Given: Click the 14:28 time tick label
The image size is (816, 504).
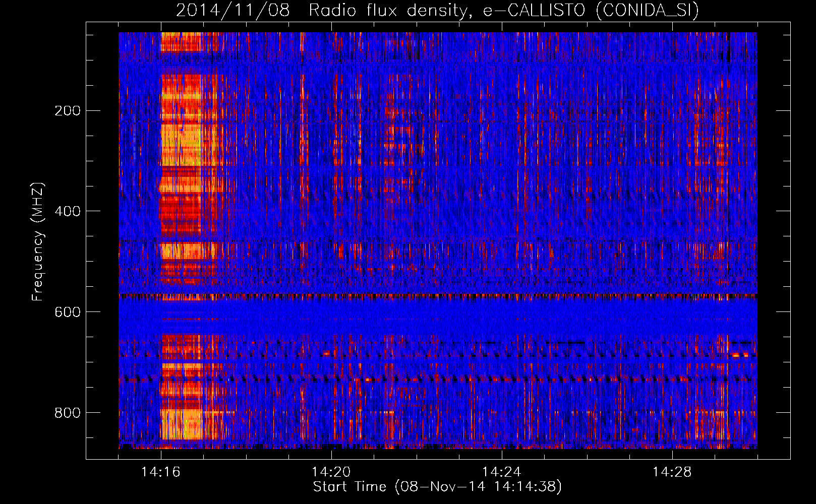Looking at the screenshot, I should pyautogui.click(x=672, y=472).
